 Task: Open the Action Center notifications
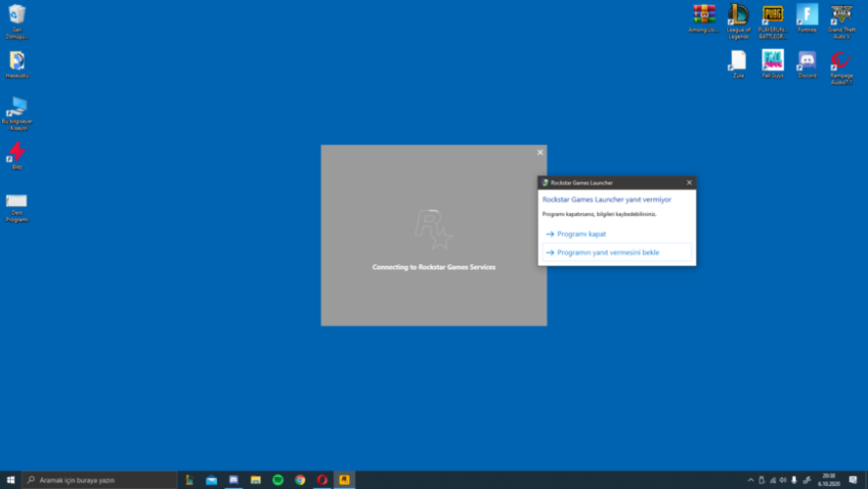(x=853, y=479)
